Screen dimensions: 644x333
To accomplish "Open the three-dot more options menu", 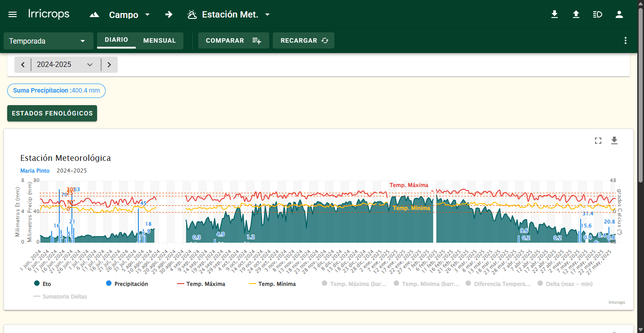I will point(625,40).
